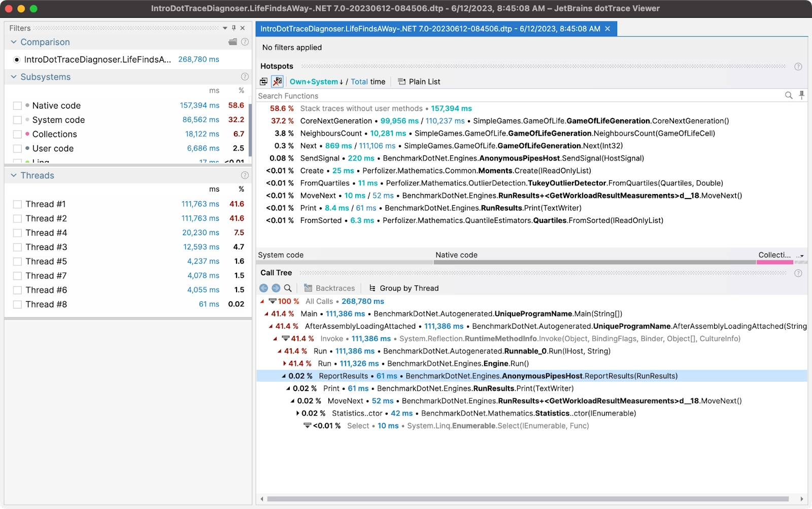Open search in the Call Tree toolbar
The height and width of the screenshot is (509, 812).
pos(288,288)
